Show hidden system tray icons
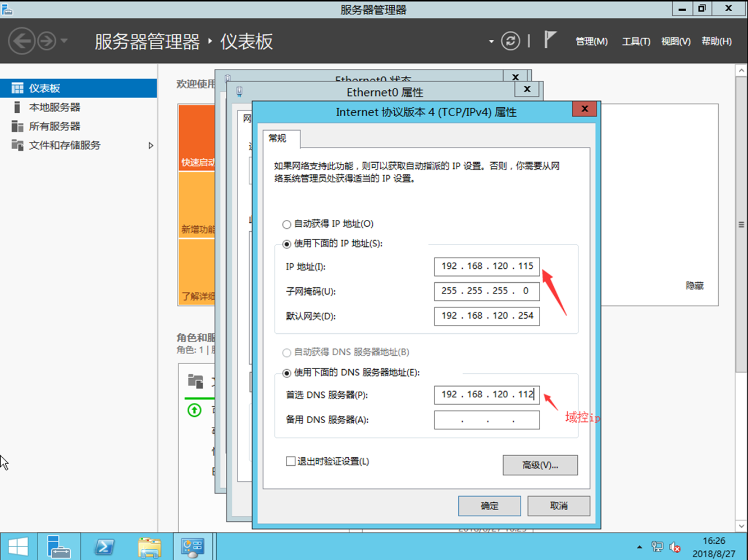 click(639, 547)
